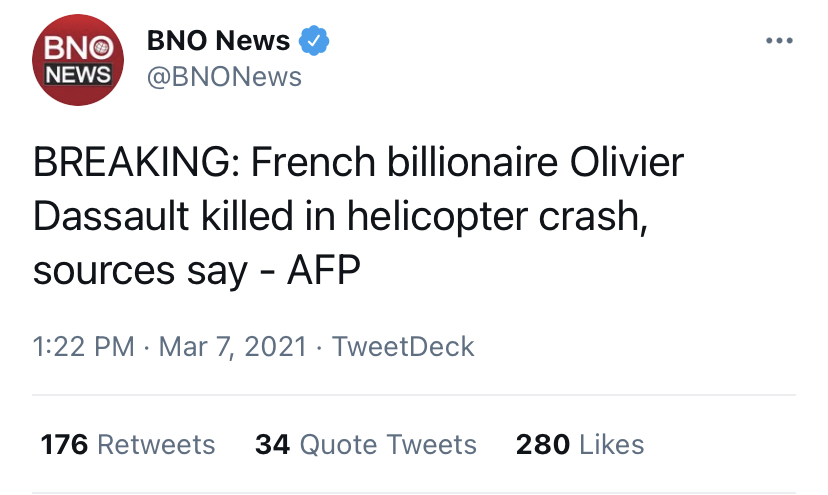Open the BNO News profile avatar
Viewport: 828px width, 495px height.
coord(78,63)
